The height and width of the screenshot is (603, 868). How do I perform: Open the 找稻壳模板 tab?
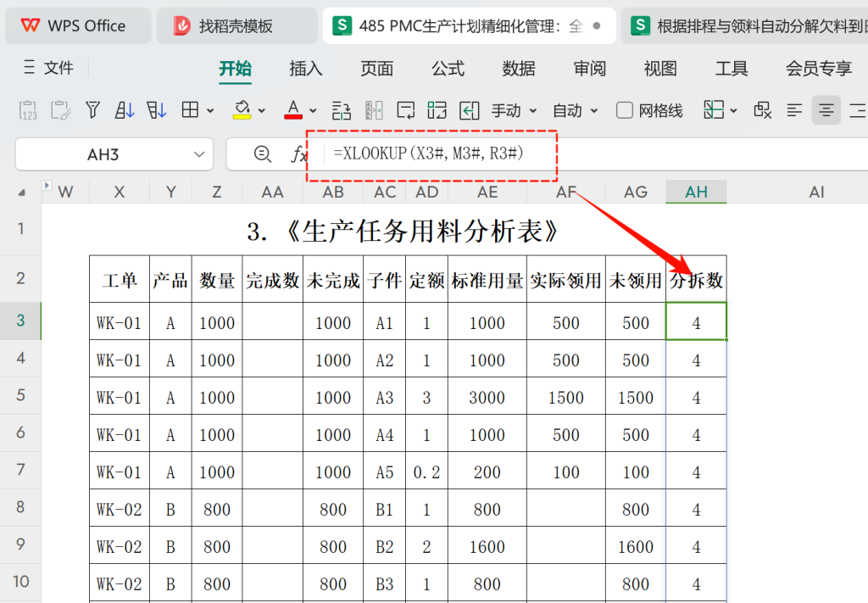237,25
